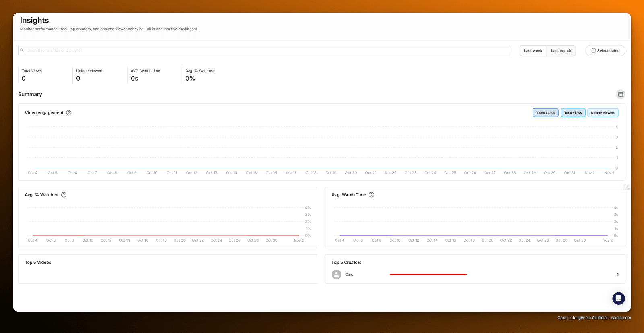Click the 4% axis label
This screenshot has width=644, height=333.
pyautogui.click(x=308, y=208)
